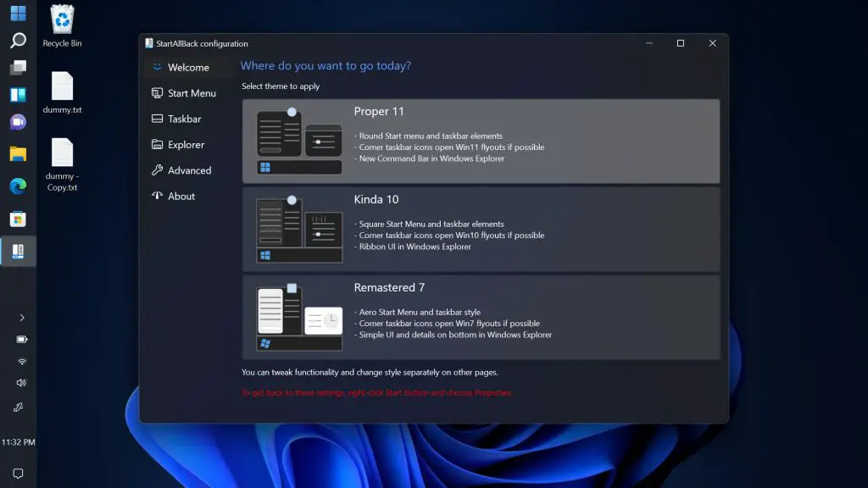Maximize the StartAllBack configuration window
This screenshot has height=488, width=868.
[681, 43]
